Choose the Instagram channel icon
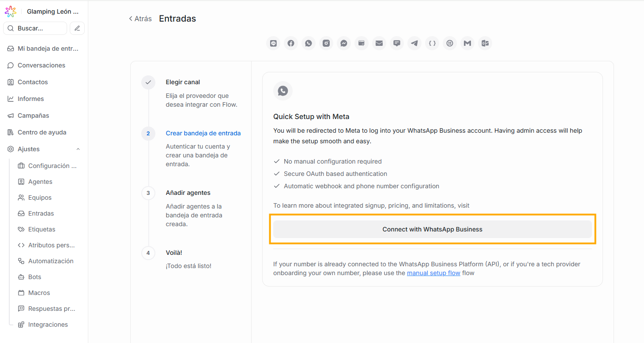644x343 pixels. [x=326, y=43]
